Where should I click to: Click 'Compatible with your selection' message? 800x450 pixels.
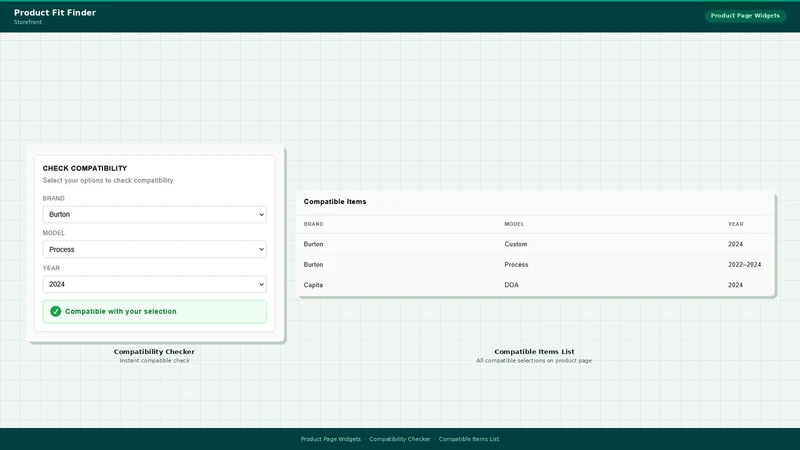(x=120, y=311)
